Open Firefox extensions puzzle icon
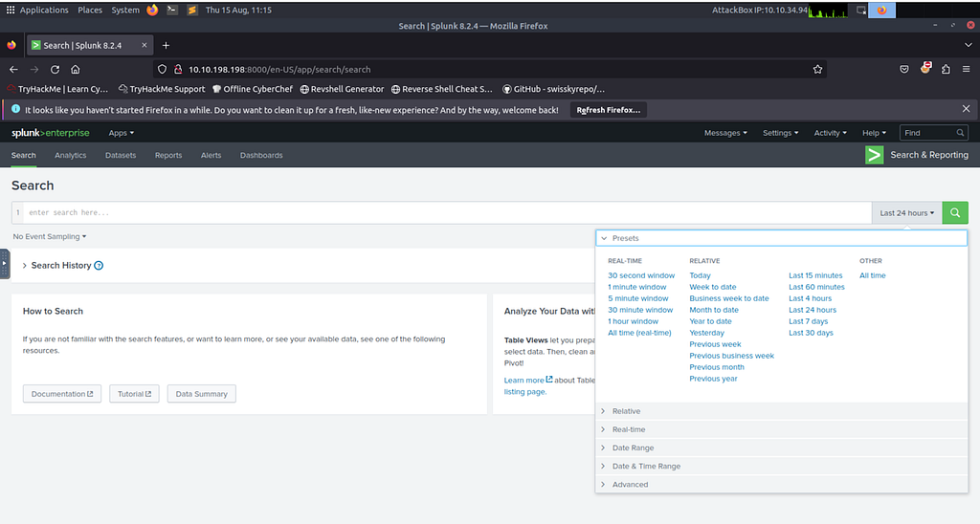 [946, 70]
